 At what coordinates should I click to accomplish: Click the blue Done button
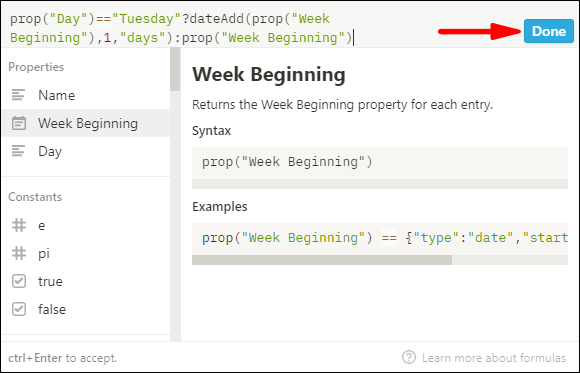[x=549, y=31]
